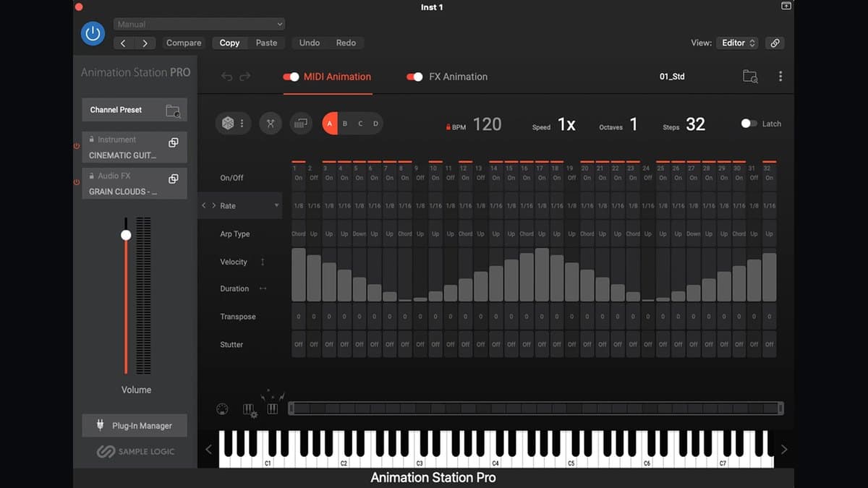Click the BPM value 120
This screenshot has height=488, width=868.
tap(487, 124)
